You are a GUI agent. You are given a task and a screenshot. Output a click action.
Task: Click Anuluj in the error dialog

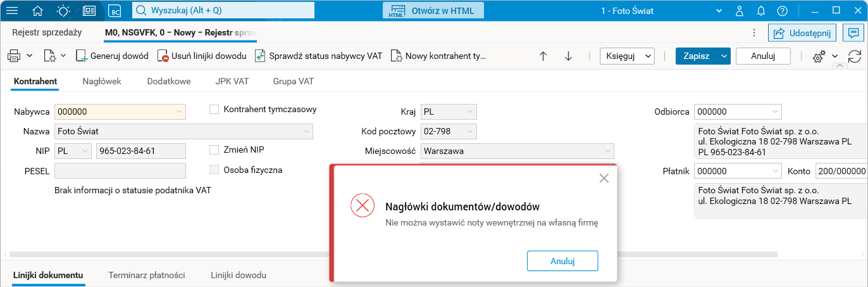click(x=562, y=260)
